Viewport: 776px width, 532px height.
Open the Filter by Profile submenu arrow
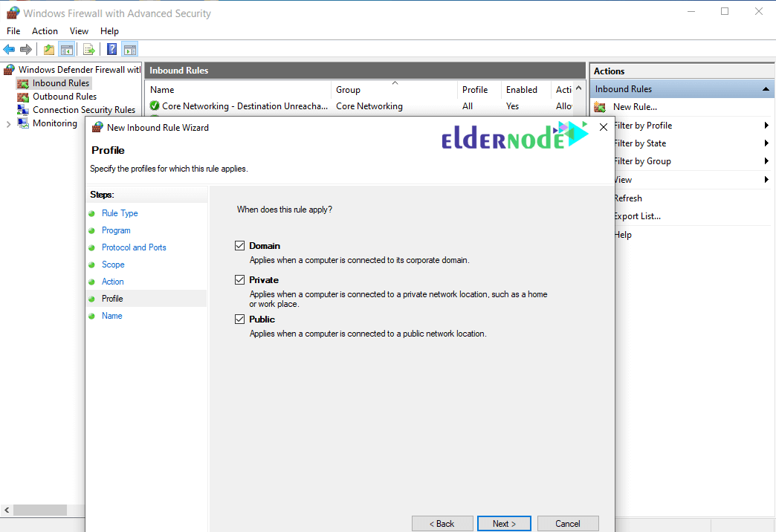[766, 126]
